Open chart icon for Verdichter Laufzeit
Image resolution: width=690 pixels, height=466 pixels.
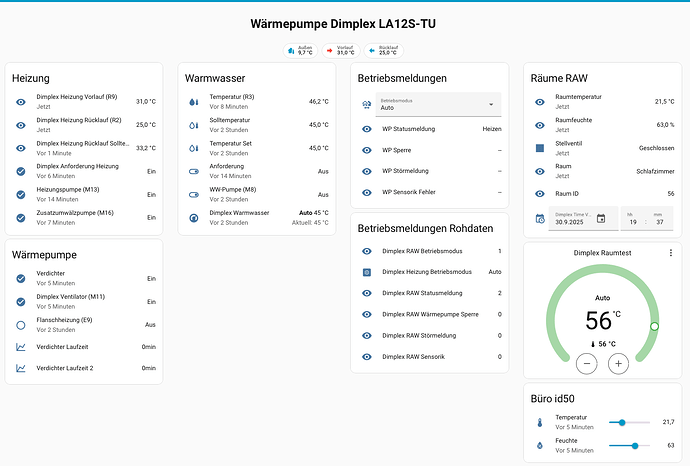(x=21, y=347)
